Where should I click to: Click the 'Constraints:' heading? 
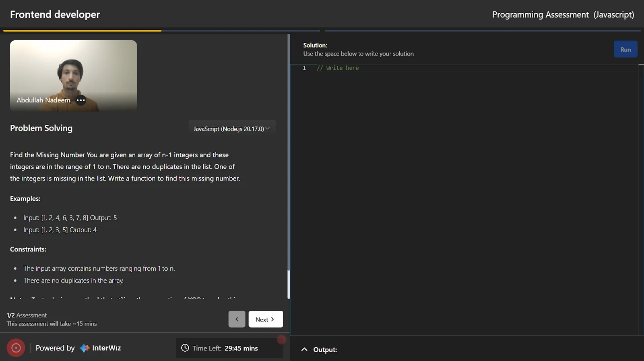pyautogui.click(x=28, y=249)
